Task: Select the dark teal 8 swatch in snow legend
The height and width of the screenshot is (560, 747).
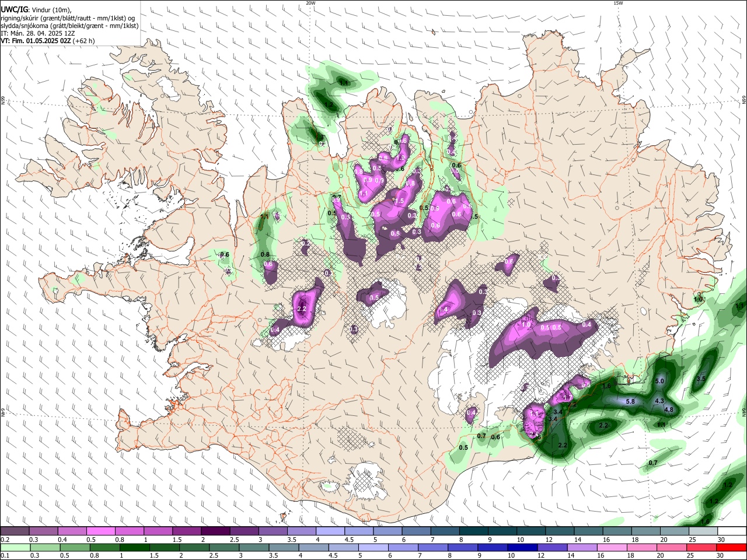Action: click(x=473, y=531)
